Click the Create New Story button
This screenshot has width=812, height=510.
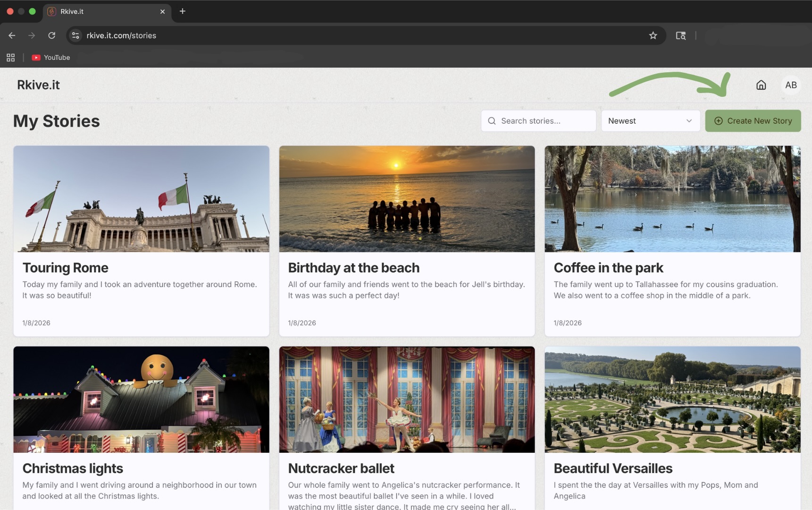pos(753,121)
